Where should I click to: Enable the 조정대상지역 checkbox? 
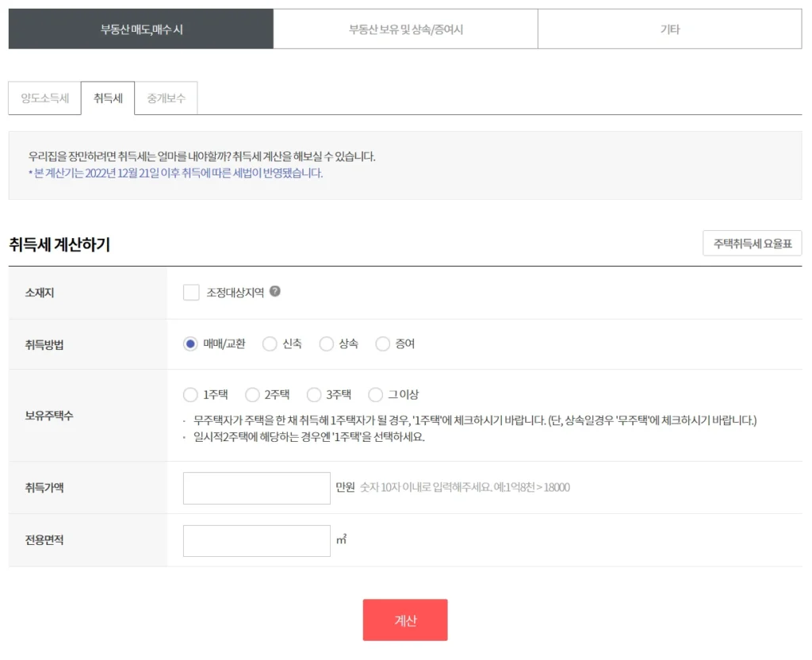pyautogui.click(x=190, y=292)
